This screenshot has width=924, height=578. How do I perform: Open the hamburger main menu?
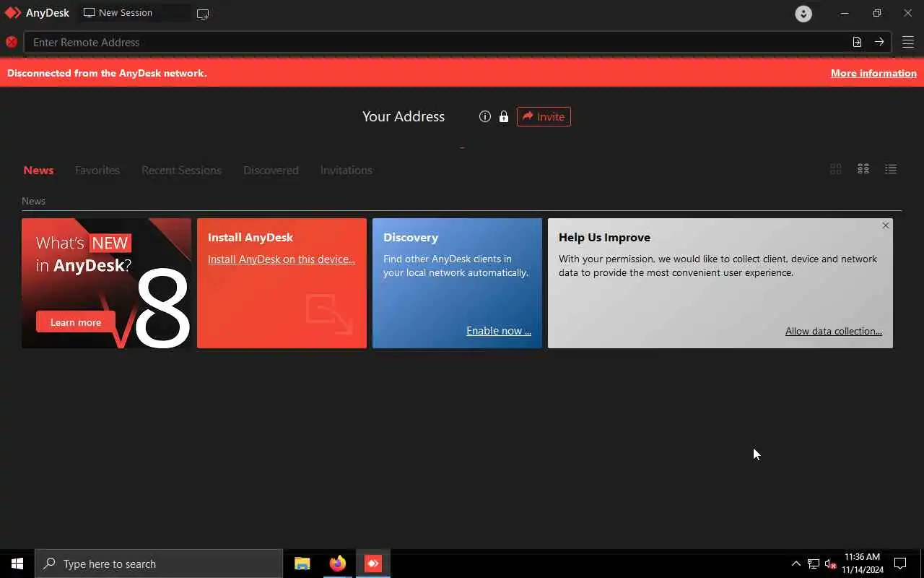(908, 42)
